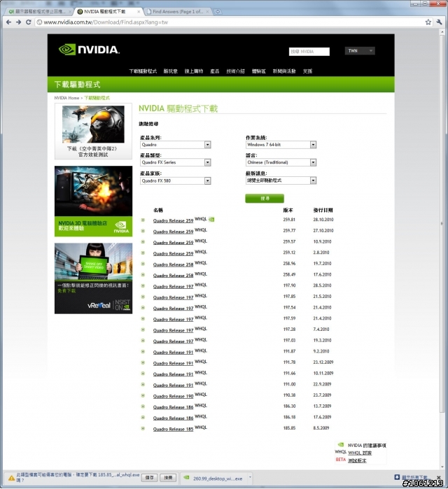Click the browser address bar
Viewport: 448px width, 489px height.
pyautogui.click(x=230, y=22)
